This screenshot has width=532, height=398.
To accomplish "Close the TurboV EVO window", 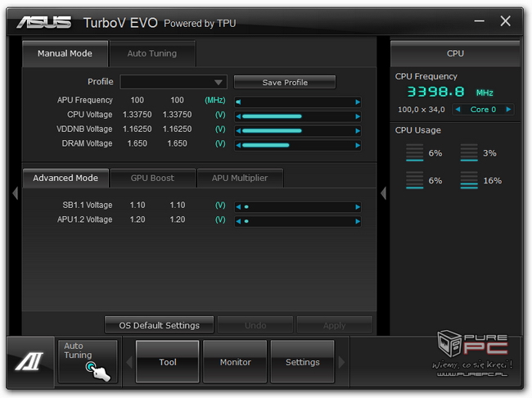I will [505, 21].
